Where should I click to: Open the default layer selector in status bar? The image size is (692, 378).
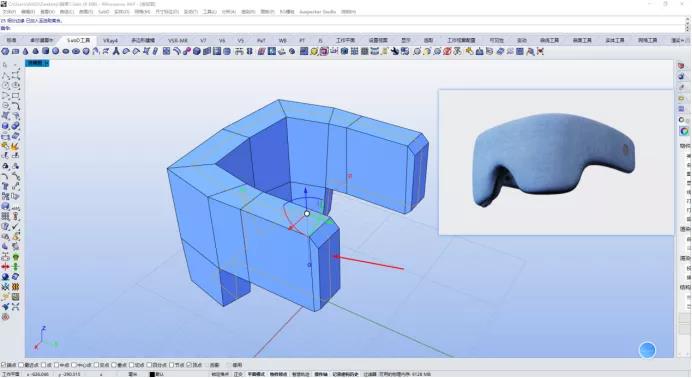tap(160, 374)
